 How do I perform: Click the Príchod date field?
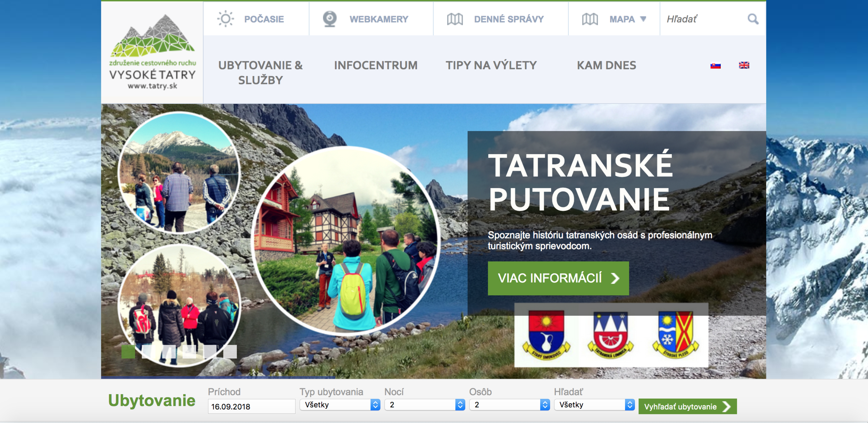point(251,406)
